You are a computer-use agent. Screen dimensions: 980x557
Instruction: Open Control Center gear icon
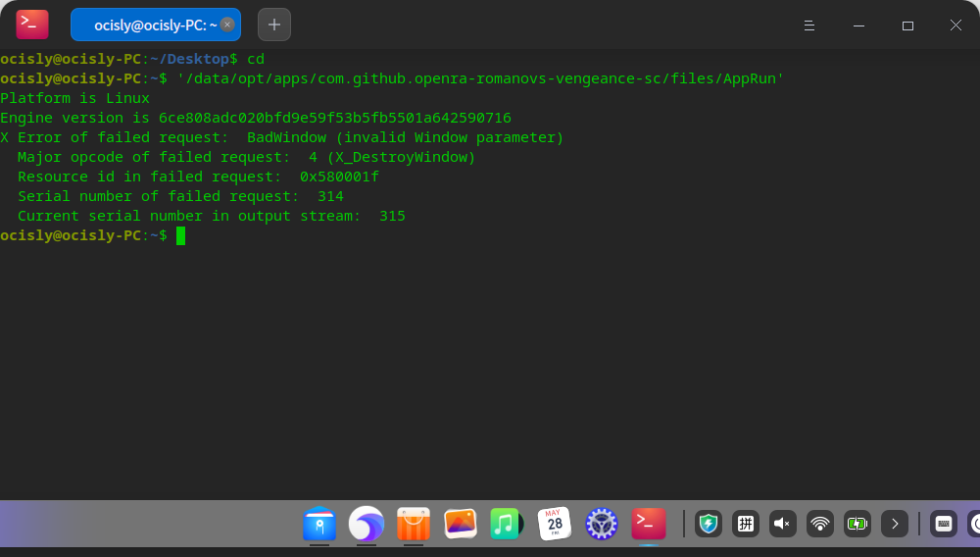pos(602,524)
